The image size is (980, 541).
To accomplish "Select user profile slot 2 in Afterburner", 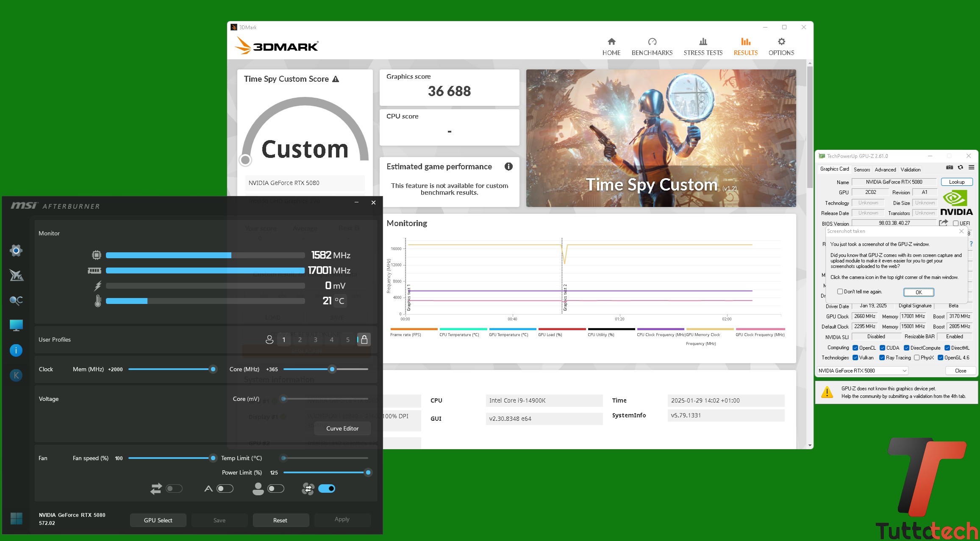I will click(x=300, y=340).
